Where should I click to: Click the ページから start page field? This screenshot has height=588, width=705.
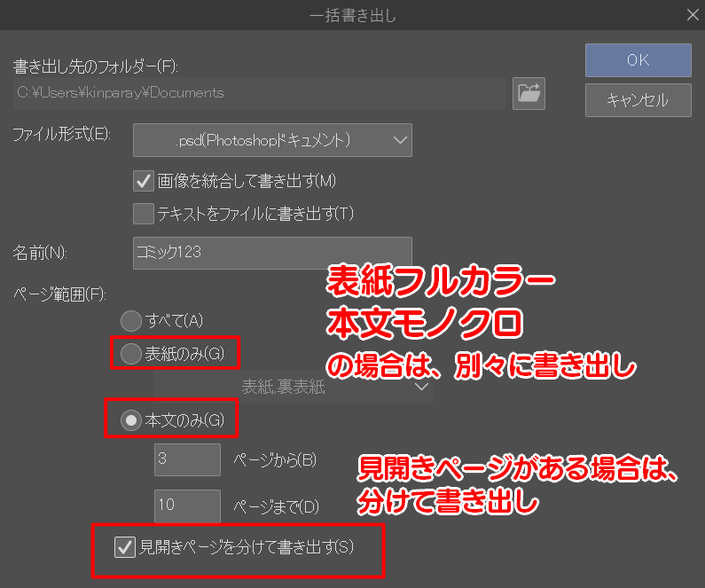(x=187, y=459)
